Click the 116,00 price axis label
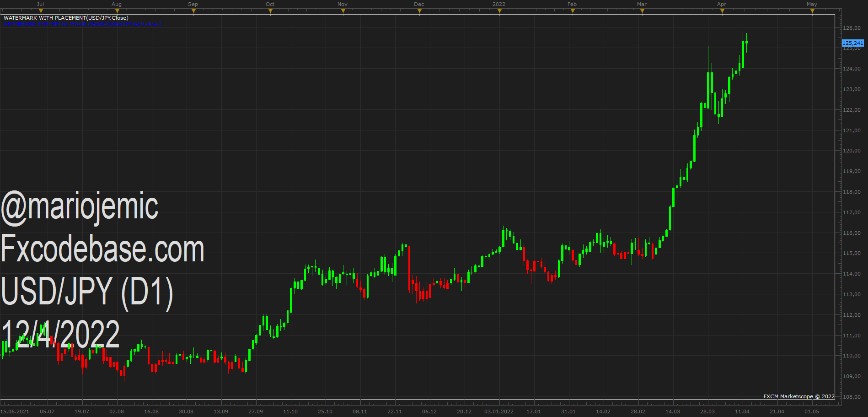868x417 pixels. pos(852,233)
